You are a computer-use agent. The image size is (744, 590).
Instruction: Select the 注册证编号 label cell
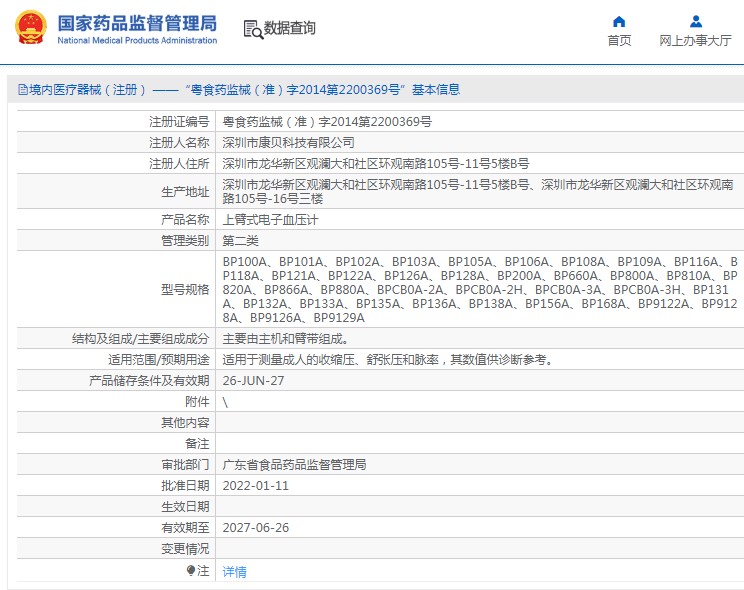(179, 122)
